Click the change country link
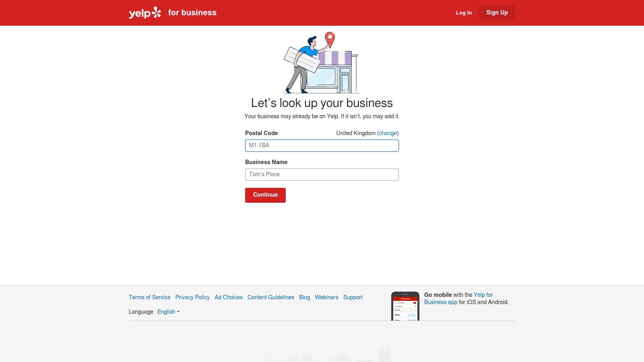Image resolution: width=644 pixels, height=362 pixels. pos(388,133)
